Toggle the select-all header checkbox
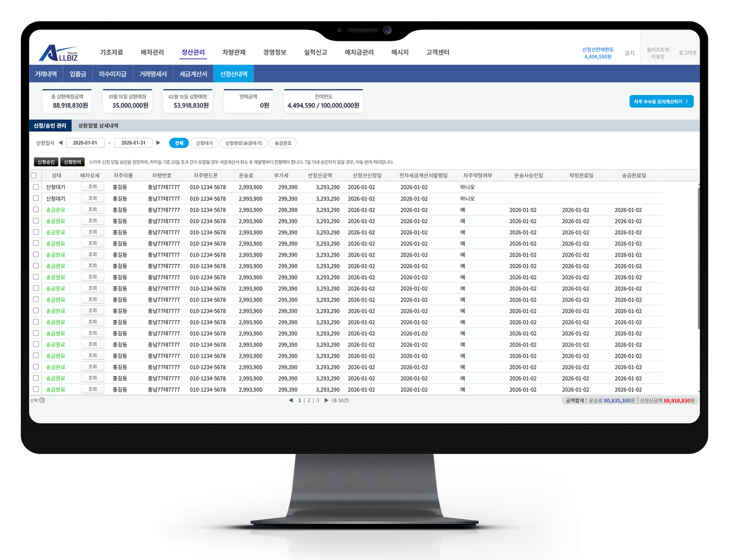This screenshot has width=729, height=560. click(34, 176)
